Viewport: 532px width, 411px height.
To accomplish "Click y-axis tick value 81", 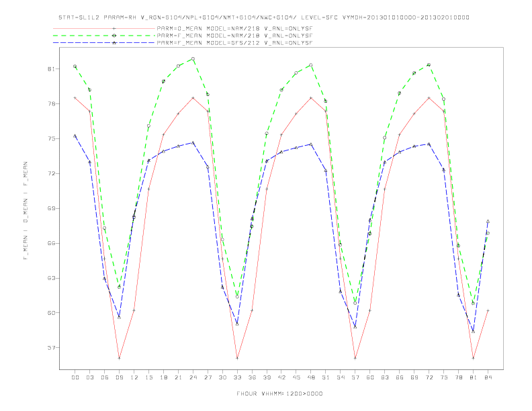I will pos(51,69).
